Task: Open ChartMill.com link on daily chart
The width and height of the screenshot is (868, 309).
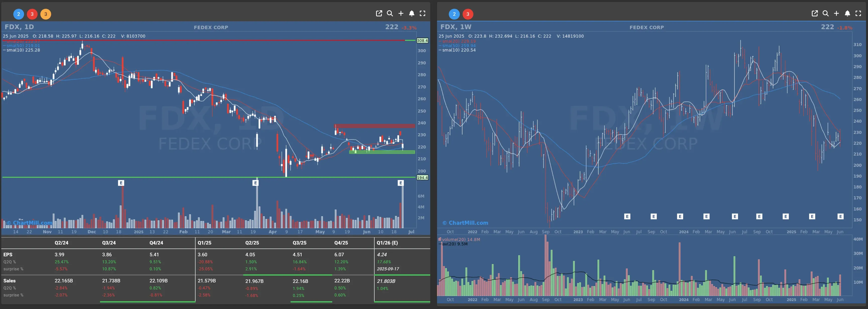Action: point(30,223)
